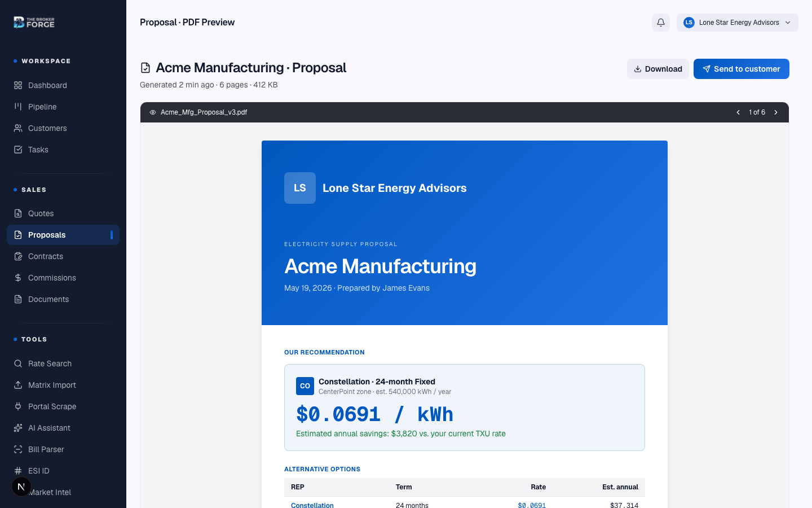
Task: Click the 'REP' column header
Action: [x=298, y=487]
